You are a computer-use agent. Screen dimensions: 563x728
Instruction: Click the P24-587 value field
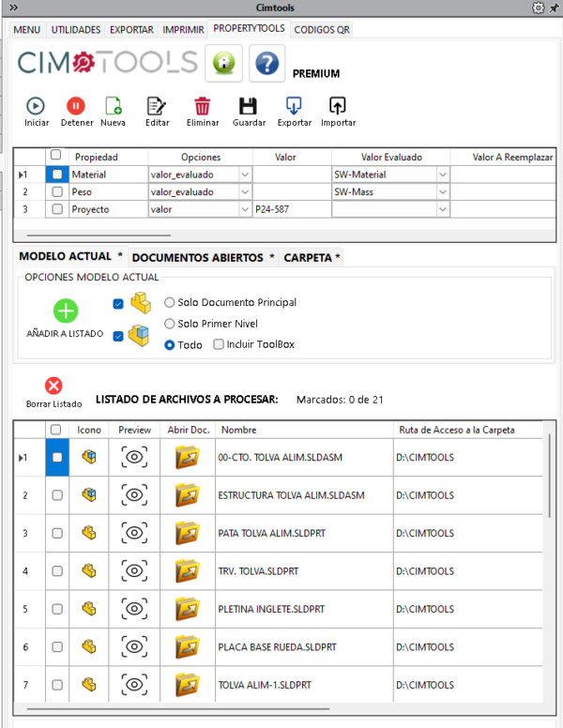[292, 209]
